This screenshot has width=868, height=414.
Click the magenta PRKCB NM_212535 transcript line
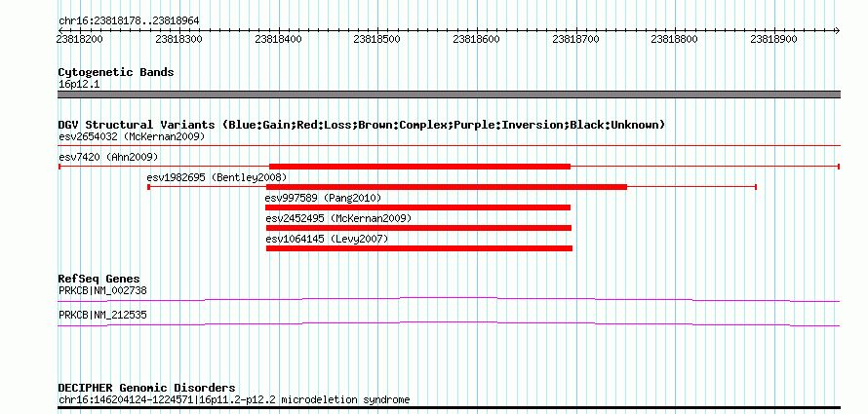click(x=449, y=324)
